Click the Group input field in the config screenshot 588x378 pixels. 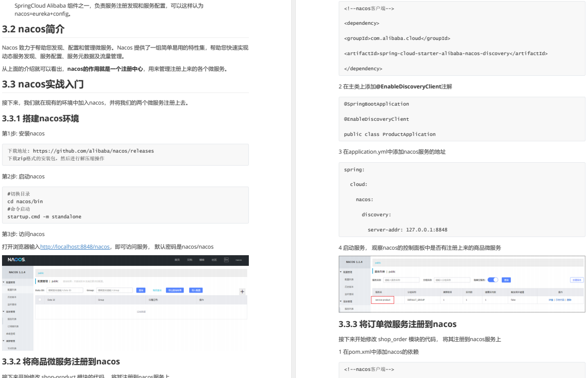(115, 290)
